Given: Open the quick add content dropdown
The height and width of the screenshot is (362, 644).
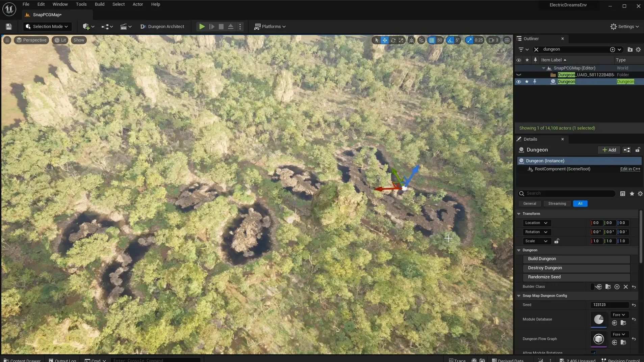Looking at the screenshot, I should pyautogui.click(x=88, y=27).
